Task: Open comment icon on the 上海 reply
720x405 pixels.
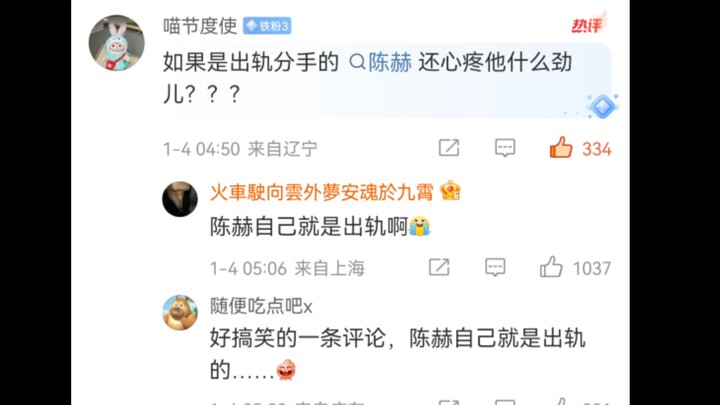Action: (x=495, y=267)
